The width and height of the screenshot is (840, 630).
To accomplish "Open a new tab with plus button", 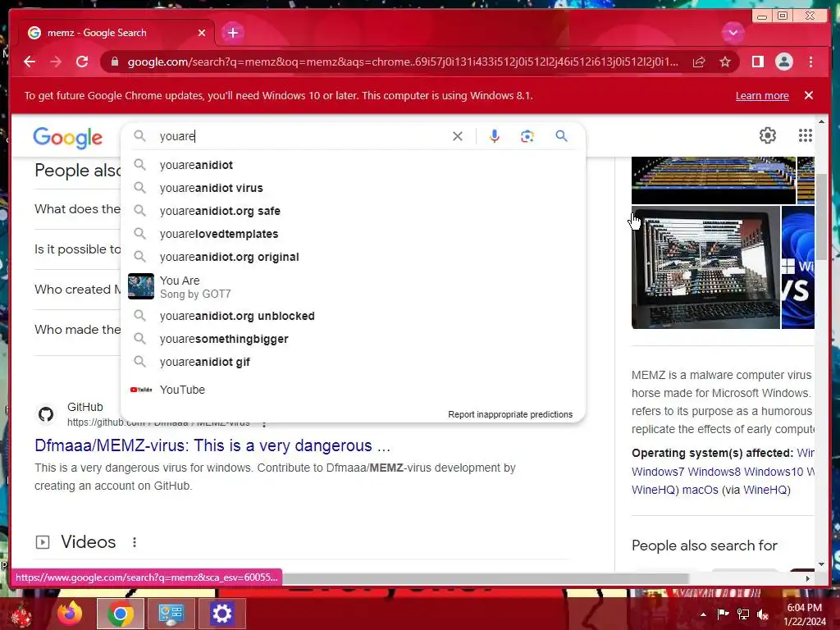I will (x=232, y=33).
